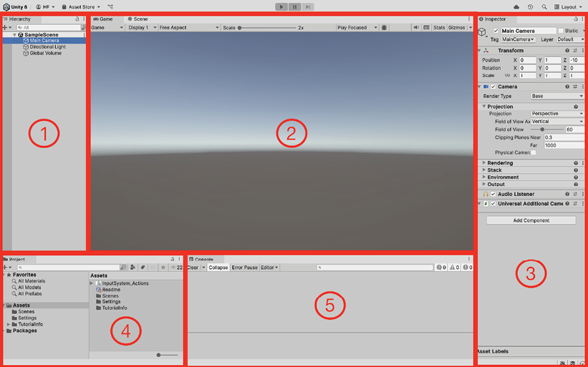
Task: Mute audio in the Game view
Action: pos(416,27)
